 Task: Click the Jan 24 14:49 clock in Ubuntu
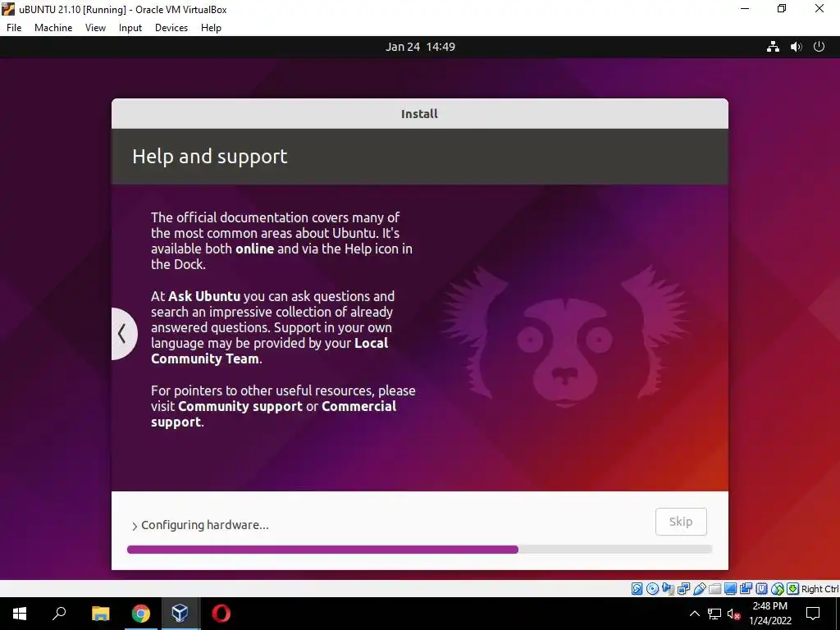pos(420,47)
